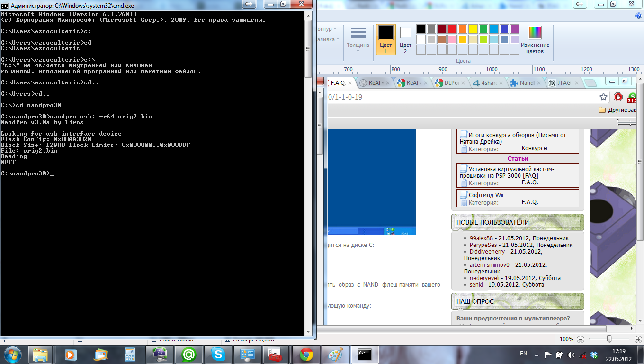Activate the Цвет 2 color selector
Screen dimensions: 644x364
click(x=405, y=39)
